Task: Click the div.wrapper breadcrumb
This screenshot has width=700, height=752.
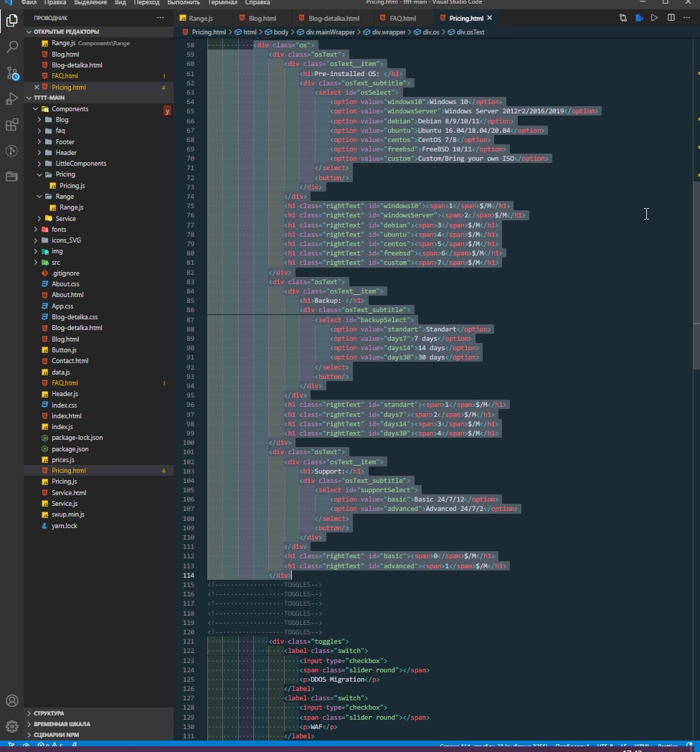Action: tap(388, 32)
